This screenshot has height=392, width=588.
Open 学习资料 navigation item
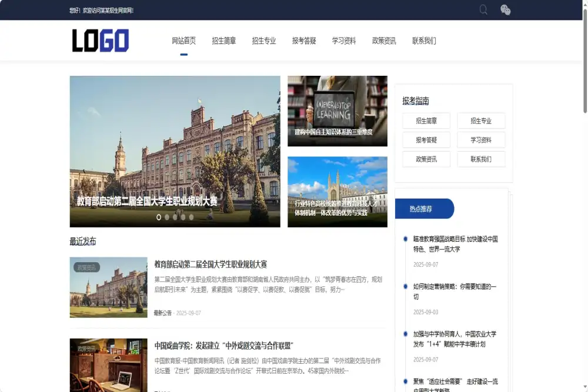pos(343,41)
